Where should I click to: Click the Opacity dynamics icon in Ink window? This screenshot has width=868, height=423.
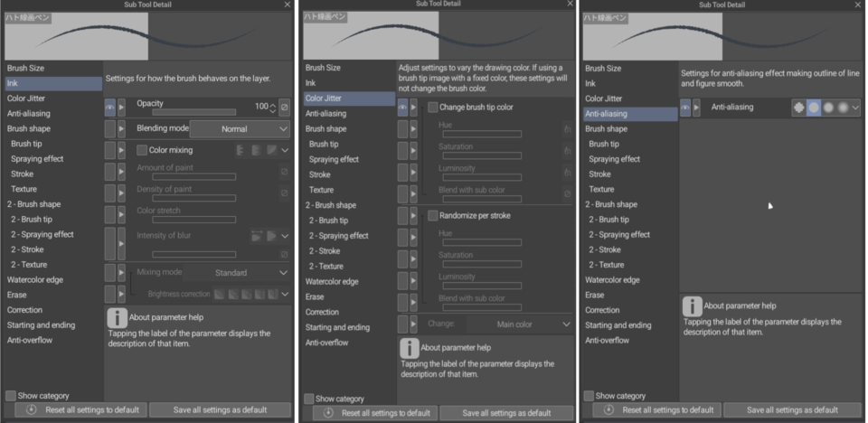coord(284,108)
